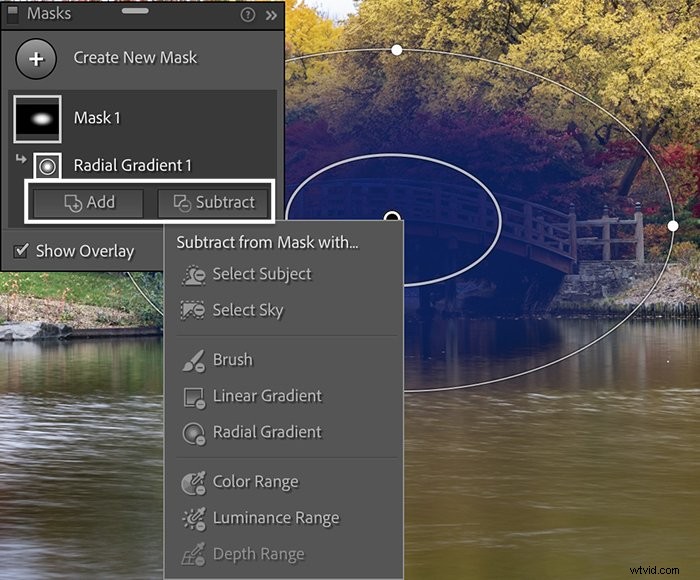Choose Radial Gradient from the subtract menu
This screenshot has width=700, height=580.
[284, 432]
